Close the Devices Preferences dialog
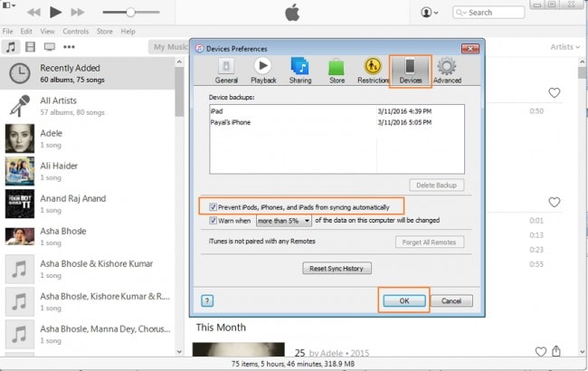This screenshot has height=371, width=588. 469,48
